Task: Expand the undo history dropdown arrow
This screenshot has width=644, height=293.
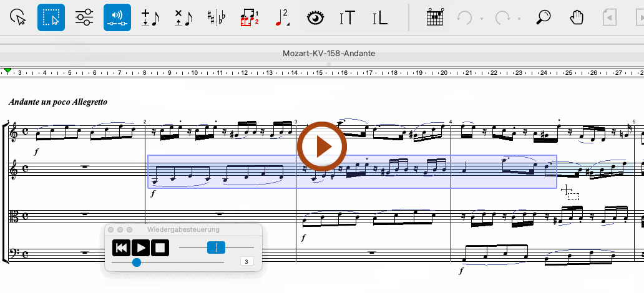Action: pyautogui.click(x=482, y=19)
